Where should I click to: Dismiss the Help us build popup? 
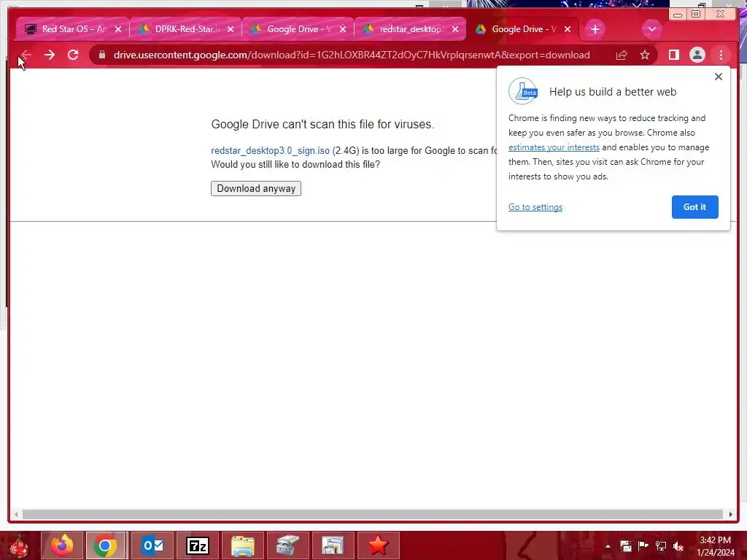(x=719, y=77)
